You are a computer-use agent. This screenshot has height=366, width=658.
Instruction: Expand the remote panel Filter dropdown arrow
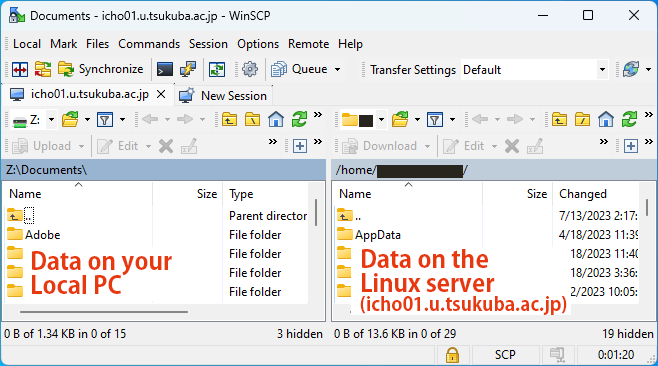point(452,120)
